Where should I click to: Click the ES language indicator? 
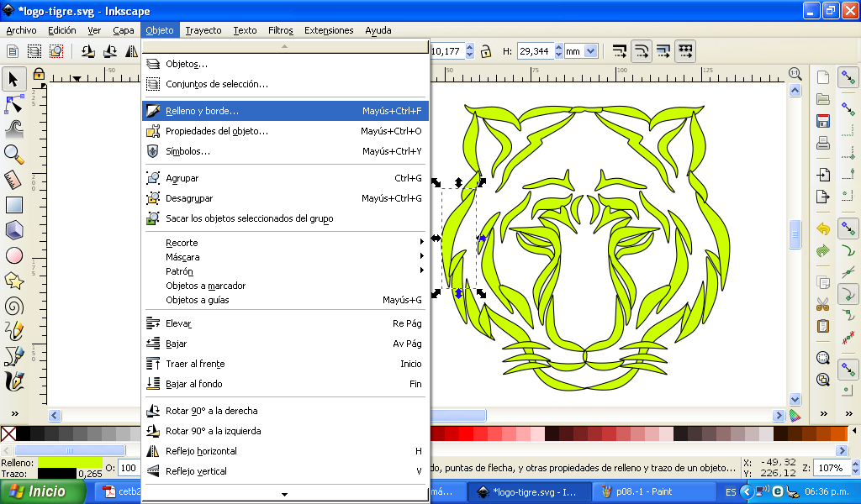(731, 492)
